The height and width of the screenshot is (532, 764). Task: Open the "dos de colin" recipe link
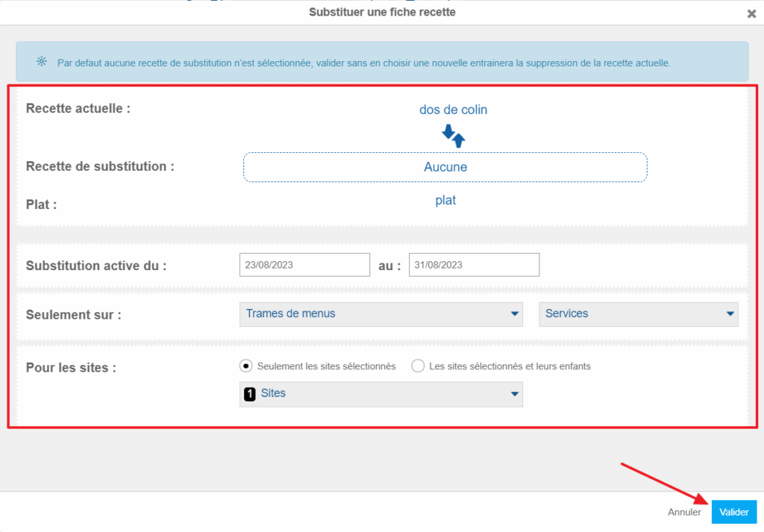[453, 110]
